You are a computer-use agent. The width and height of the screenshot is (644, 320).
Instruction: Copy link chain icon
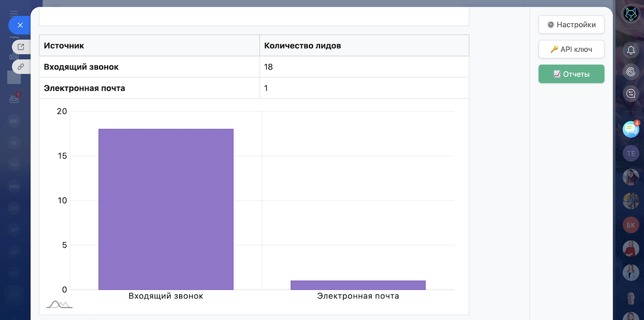tap(21, 66)
